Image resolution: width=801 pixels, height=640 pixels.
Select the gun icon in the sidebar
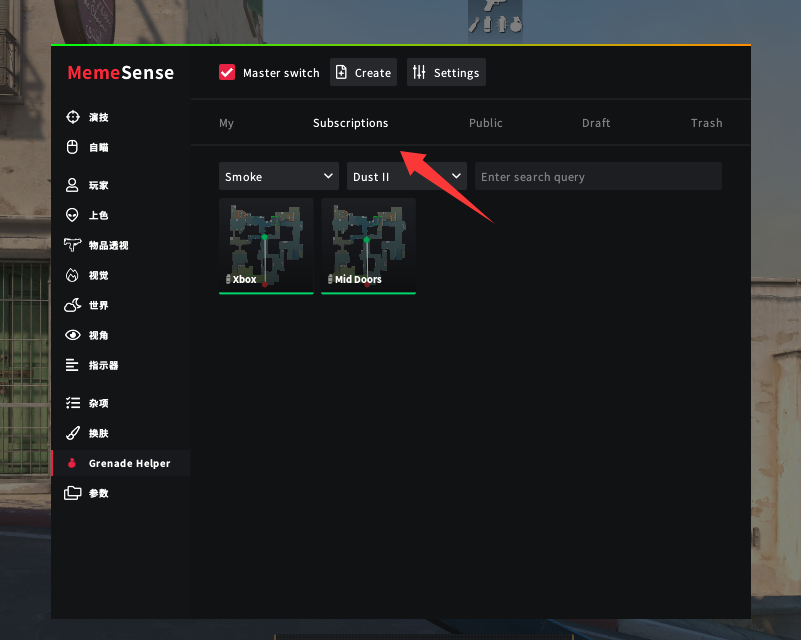(72, 245)
